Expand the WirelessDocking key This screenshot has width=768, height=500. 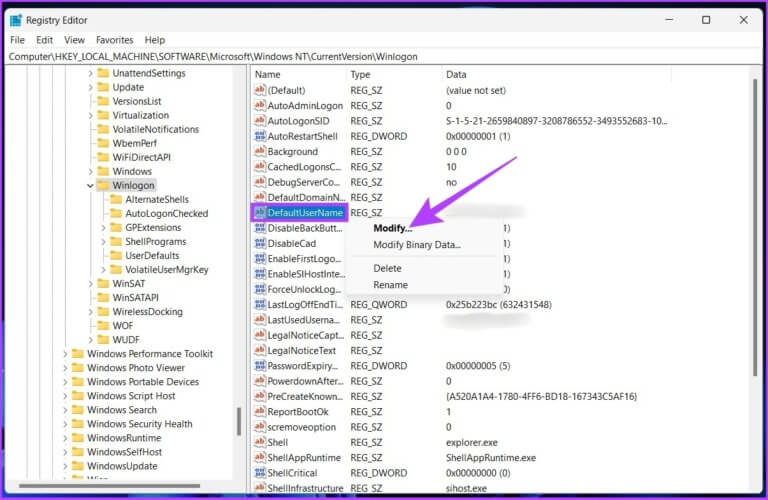click(x=90, y=312)
